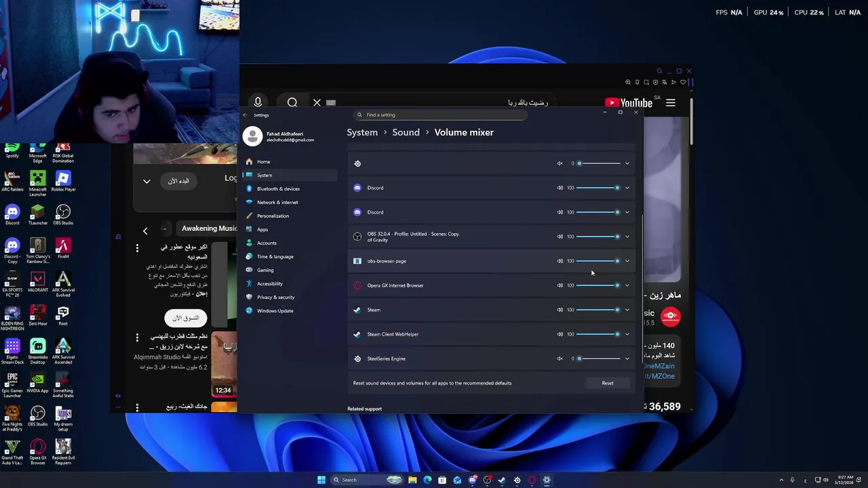Viewport: 868px width, 488px height.
Task: Open Bluetooth & devices settings
Action: (x=290, y=188)
